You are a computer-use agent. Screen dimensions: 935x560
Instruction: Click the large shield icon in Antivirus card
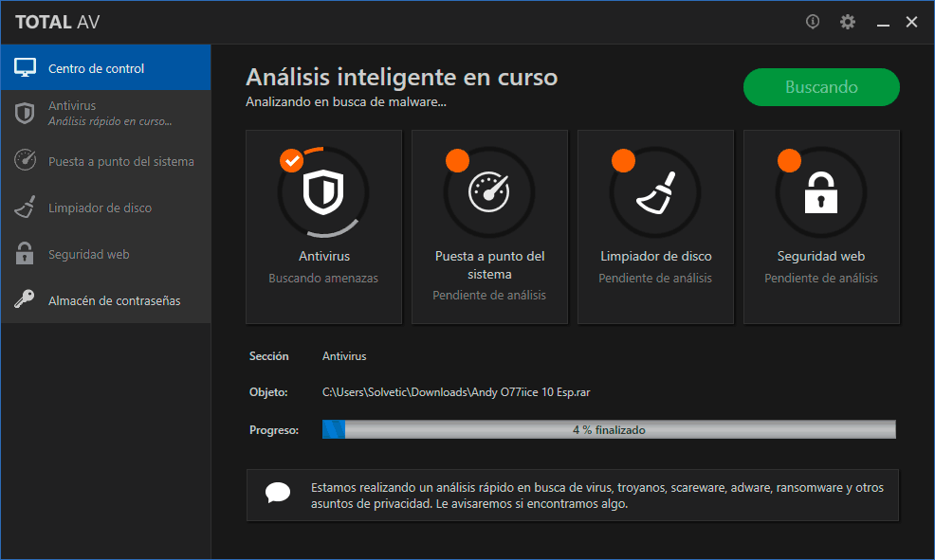[323, 191]
